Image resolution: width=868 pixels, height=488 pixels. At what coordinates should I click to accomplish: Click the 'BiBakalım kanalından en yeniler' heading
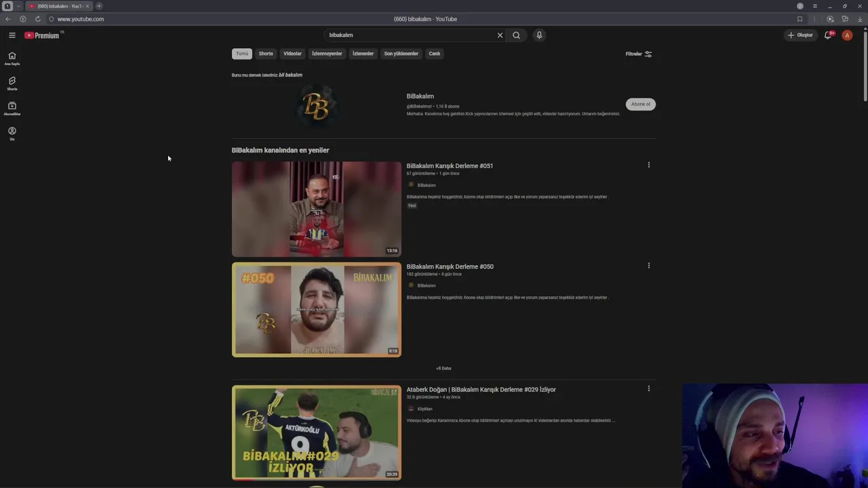pos(280,150)
